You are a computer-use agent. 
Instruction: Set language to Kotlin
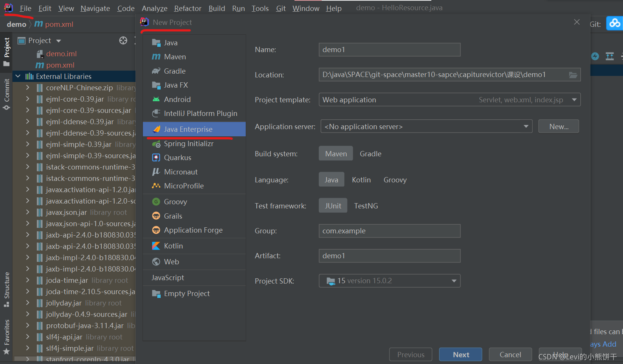coord(361,180)
